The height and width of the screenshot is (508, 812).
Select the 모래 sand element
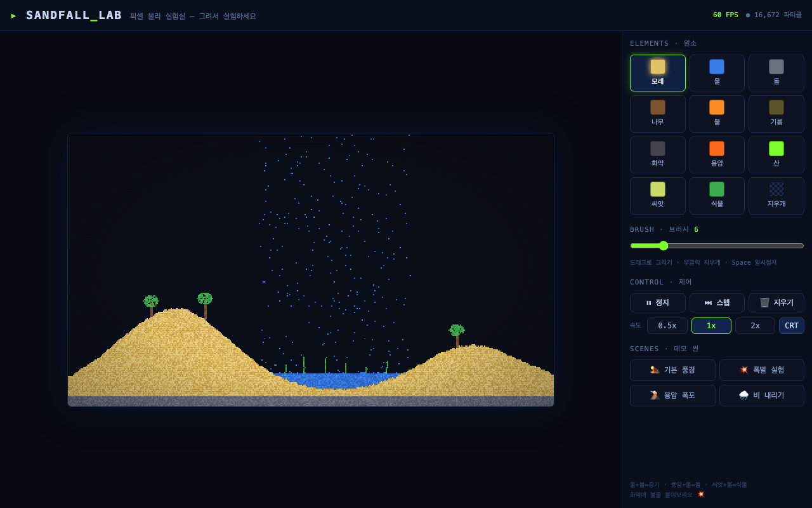click(x=658, y=73)
